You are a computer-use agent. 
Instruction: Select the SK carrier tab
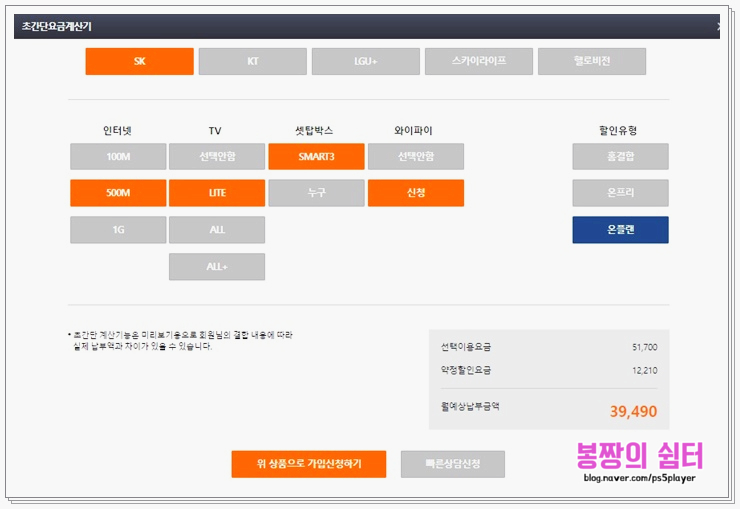(x=139, y=61)
